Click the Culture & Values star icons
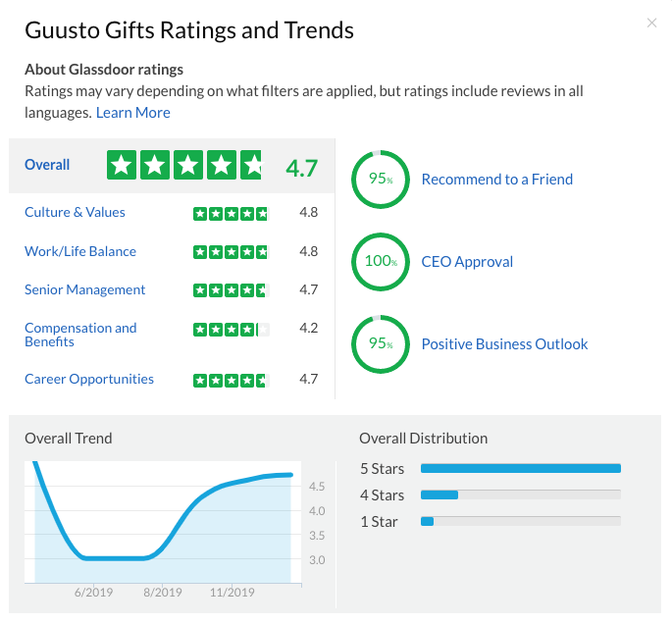 [231, 214]
